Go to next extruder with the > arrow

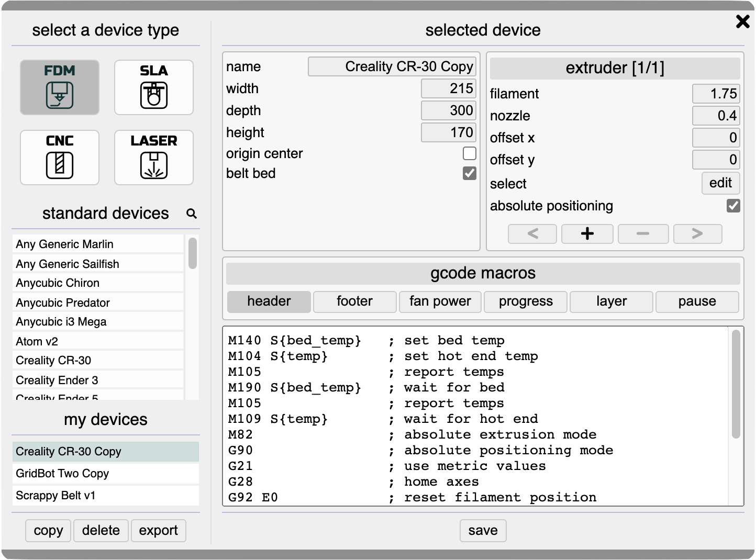[x=697, y=233]
